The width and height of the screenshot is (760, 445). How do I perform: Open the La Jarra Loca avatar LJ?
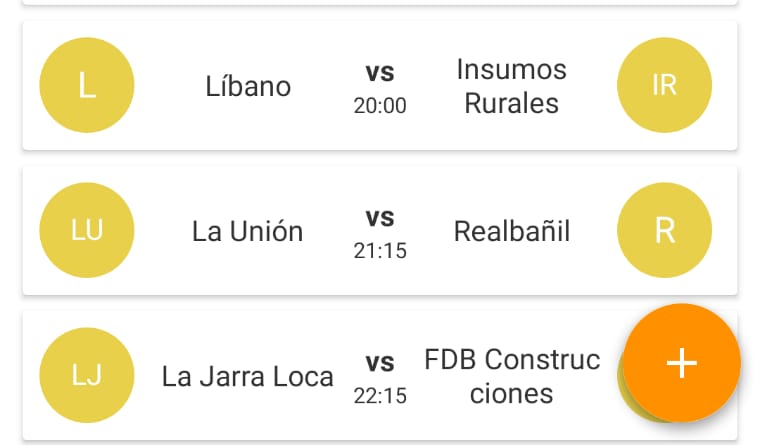[87, 375]
